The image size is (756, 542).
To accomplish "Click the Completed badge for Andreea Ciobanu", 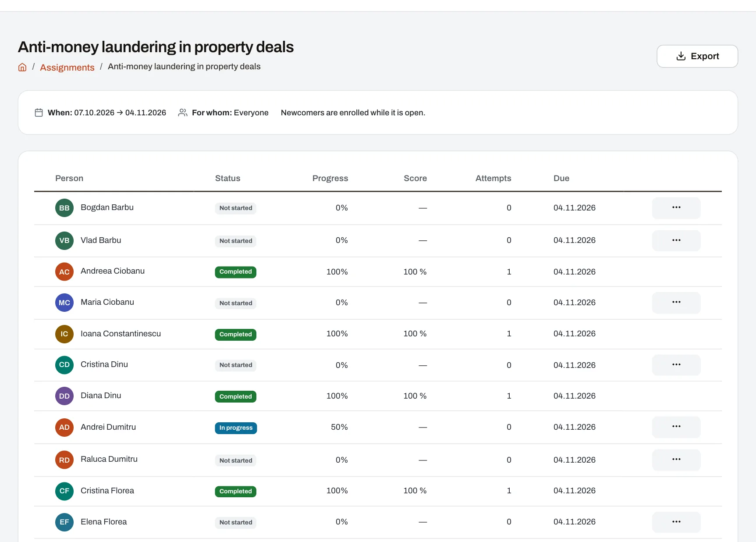I will point(235,272).
